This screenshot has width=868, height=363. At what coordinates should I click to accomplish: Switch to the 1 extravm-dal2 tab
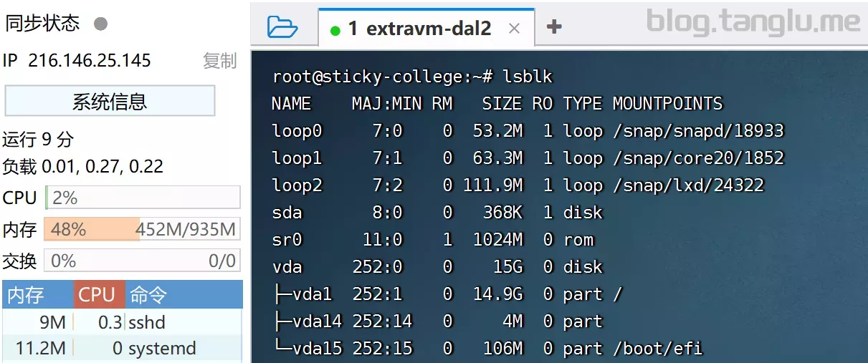(419, 29)
